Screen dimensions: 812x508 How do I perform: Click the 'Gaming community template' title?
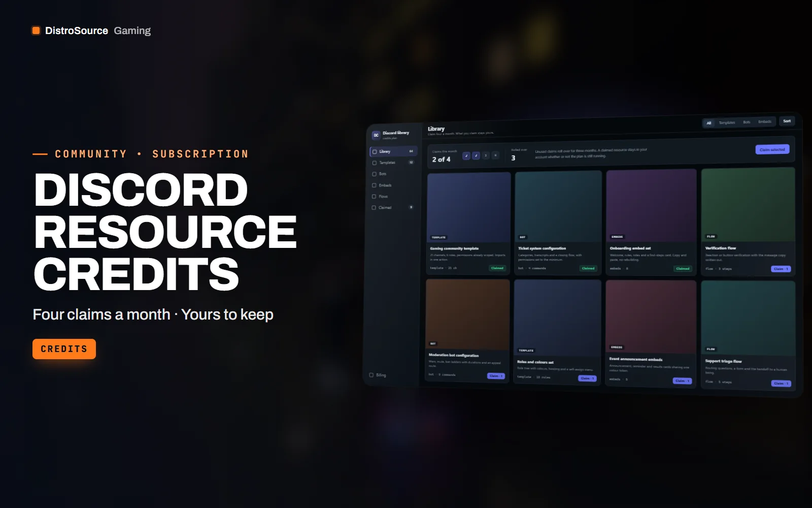click(x=454, y=249)
